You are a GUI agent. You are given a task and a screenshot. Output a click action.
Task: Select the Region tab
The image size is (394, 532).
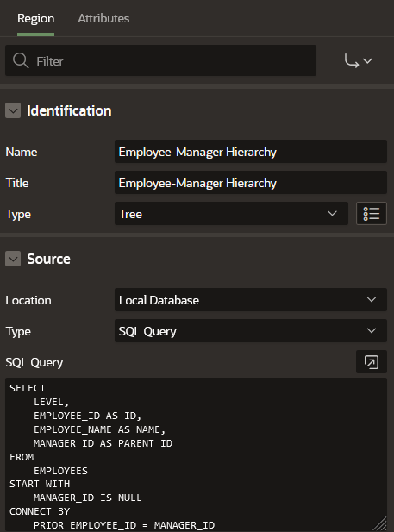coord(35,18)
